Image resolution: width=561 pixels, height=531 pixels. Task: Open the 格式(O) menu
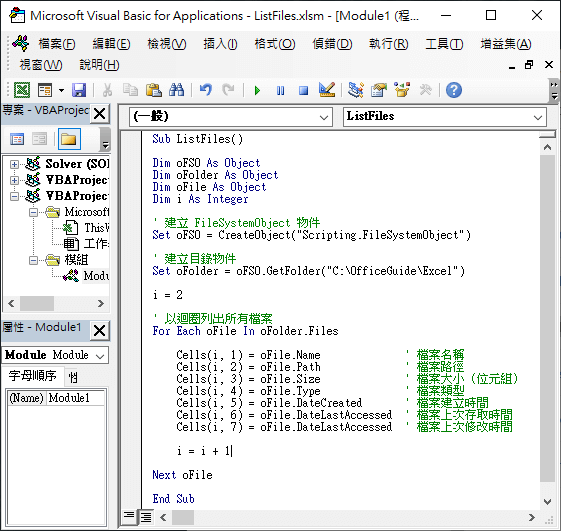pos(275,44)
